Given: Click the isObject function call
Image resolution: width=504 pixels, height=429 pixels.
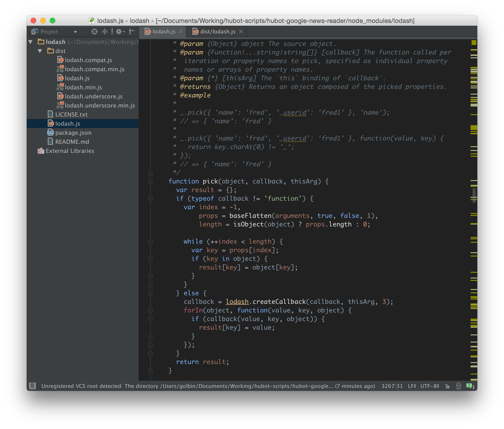Looking at the screenshot, I should point(249,225).
